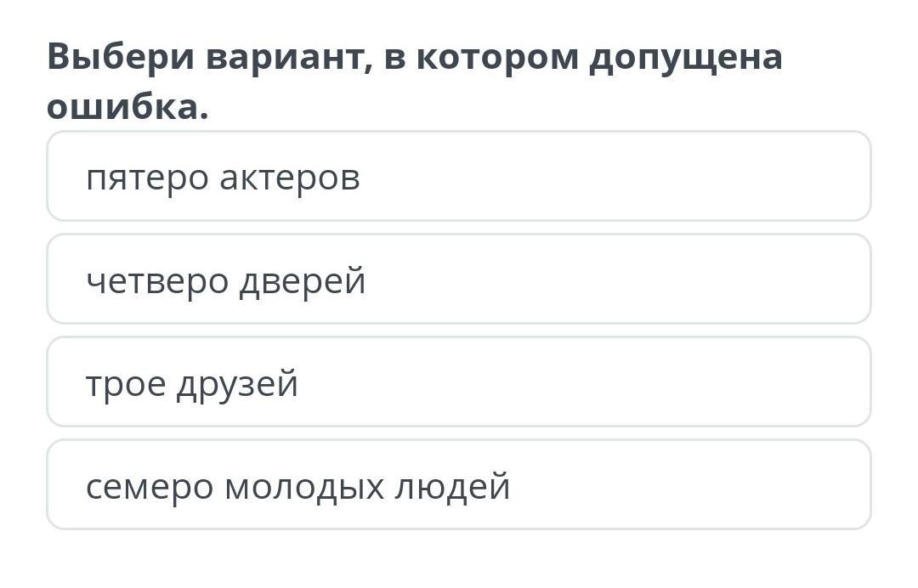This screenshot has width=918, height=588.
Task: Mark 'четверо дверей' as the erroneous variant
Action: (x=458, y=279)
